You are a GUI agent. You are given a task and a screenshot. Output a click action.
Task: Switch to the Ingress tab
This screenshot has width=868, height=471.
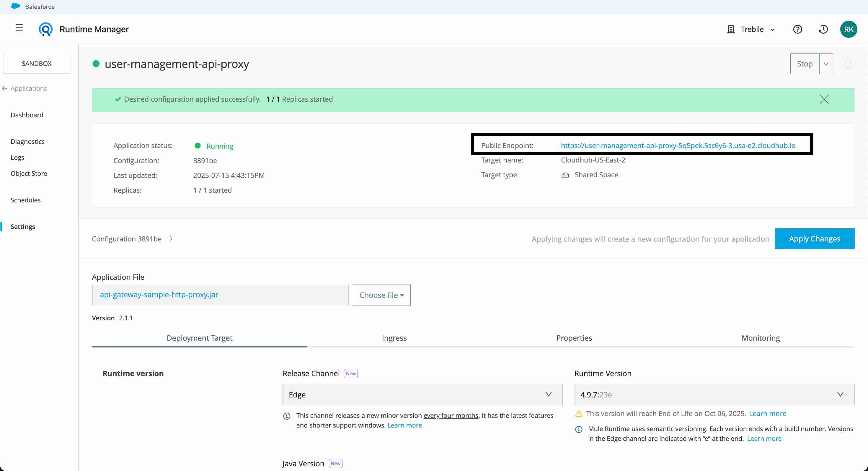pyautogui.click(x=394, y=338)
